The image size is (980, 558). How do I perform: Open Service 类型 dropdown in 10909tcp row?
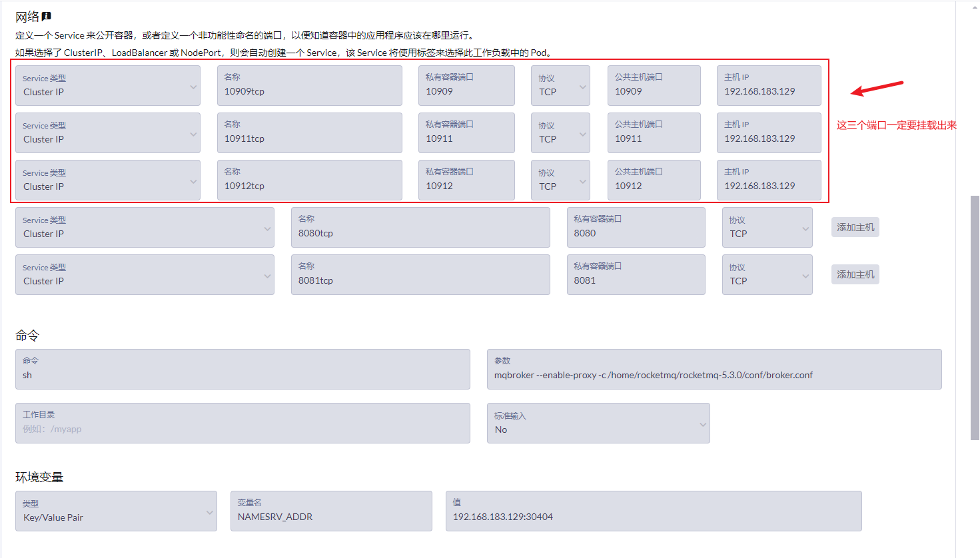pos(108,85)
